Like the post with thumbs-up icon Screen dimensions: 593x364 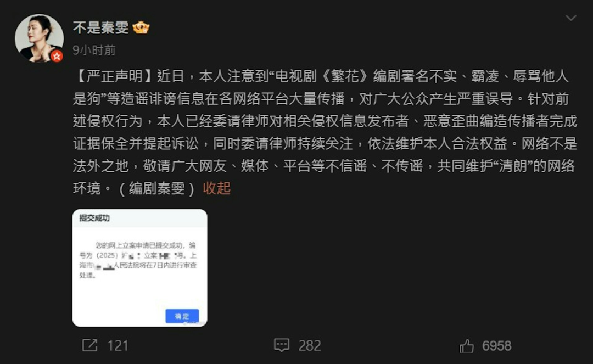tap(467, 346)
